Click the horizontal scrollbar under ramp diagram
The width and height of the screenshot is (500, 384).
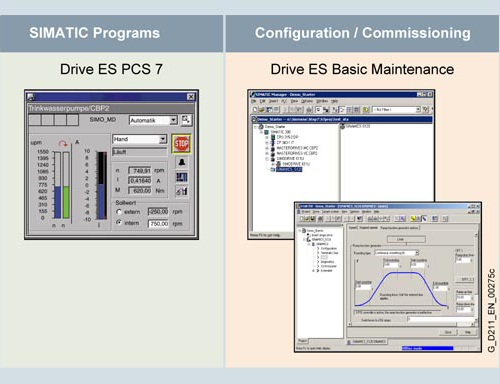pos(412,324)
